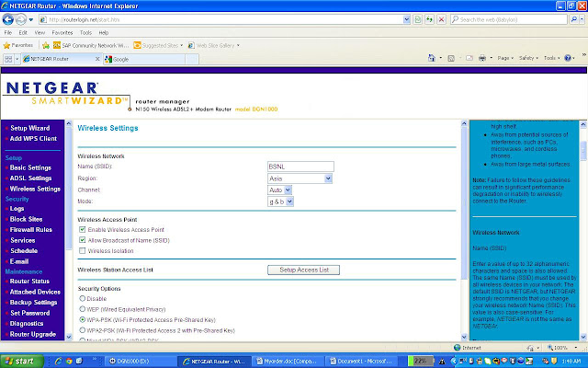Click the Search the web box

click(x=508, y=19)
